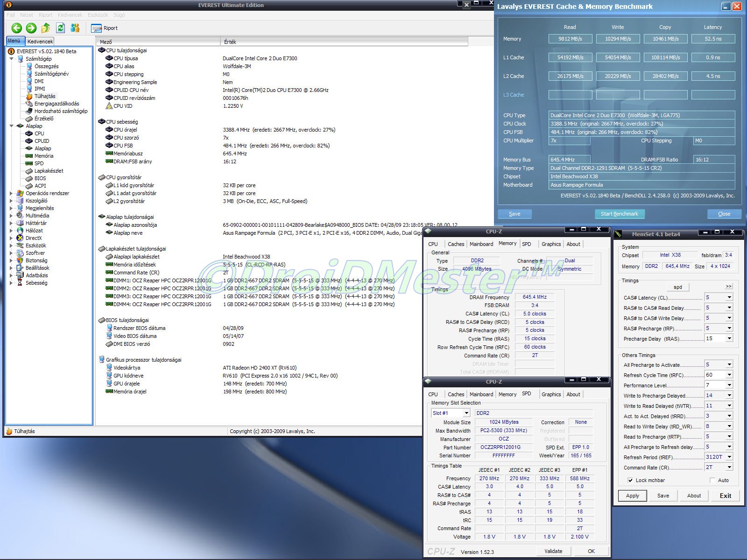Click Start Benchmark button
The height and width of the screenshot is (560, 747).
tap(620, 214)
